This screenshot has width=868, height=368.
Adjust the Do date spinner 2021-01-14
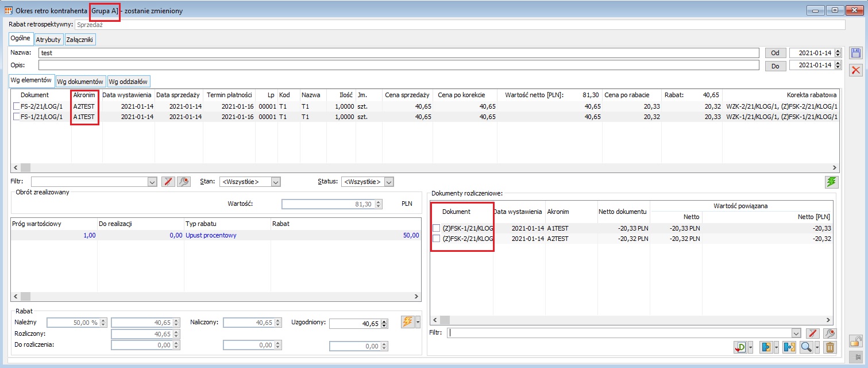(838, 66)
